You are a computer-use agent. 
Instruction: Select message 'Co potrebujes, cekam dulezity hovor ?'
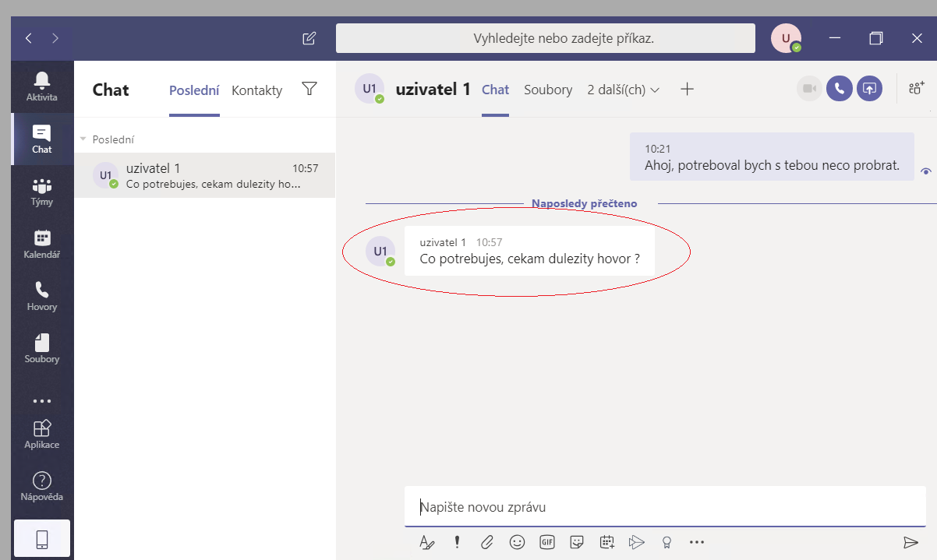coord(530,259)
